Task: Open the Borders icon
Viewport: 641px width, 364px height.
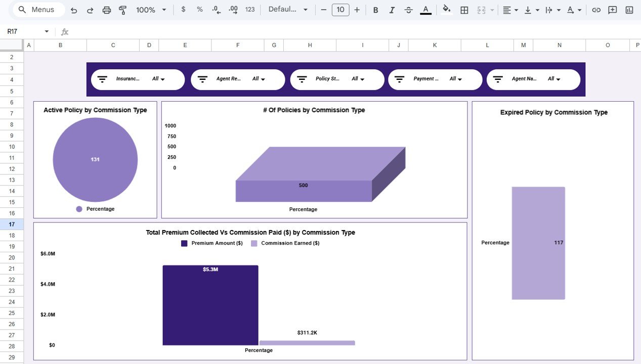Action: [464, 9]
